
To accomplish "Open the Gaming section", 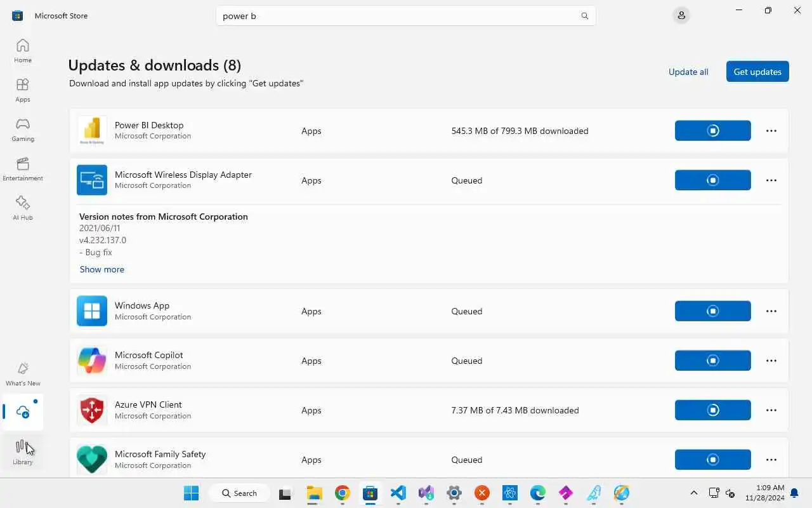I will 23,130.
